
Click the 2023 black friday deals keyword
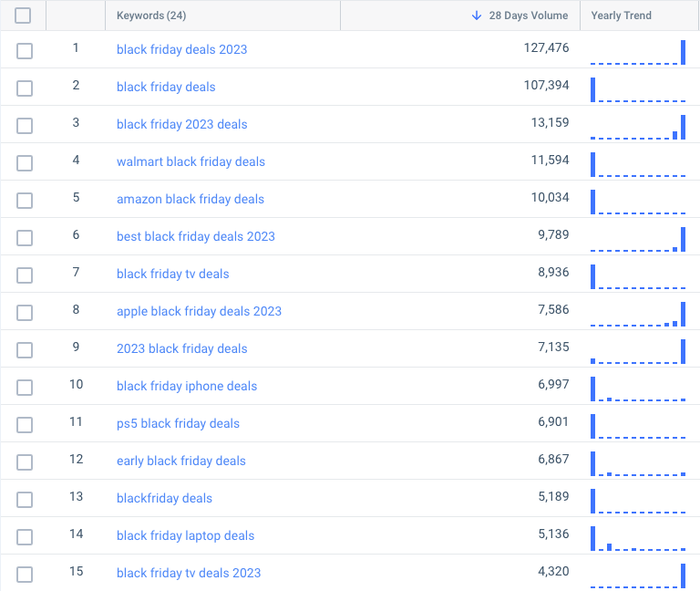(181, 349)
